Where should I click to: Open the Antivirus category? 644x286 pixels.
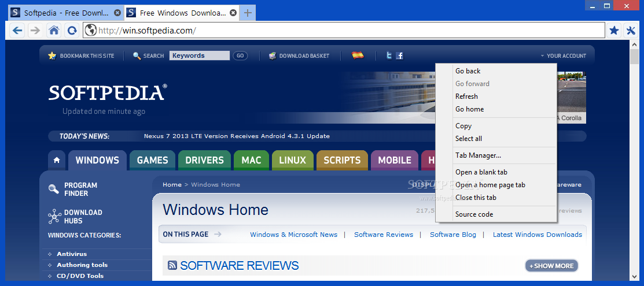tap(72, 254)
